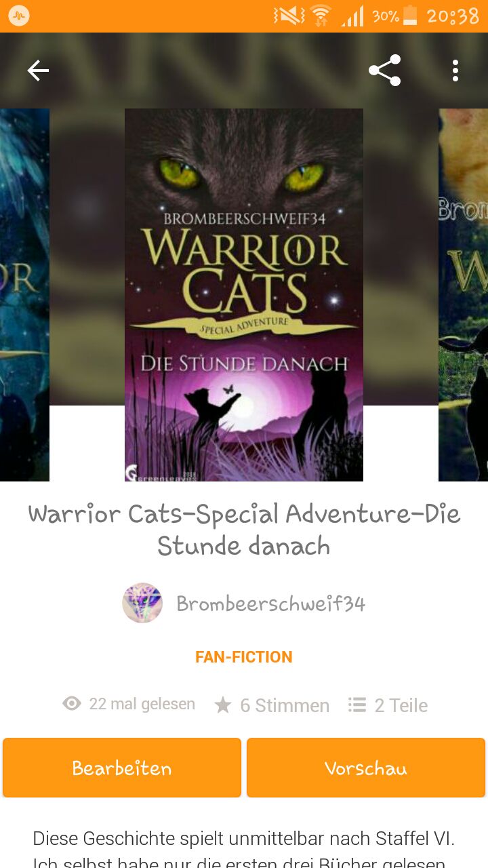Screen dimensions: 488x868
Task: Select the center Die Stunde Danach cover
Action: (x=244, y=295)
